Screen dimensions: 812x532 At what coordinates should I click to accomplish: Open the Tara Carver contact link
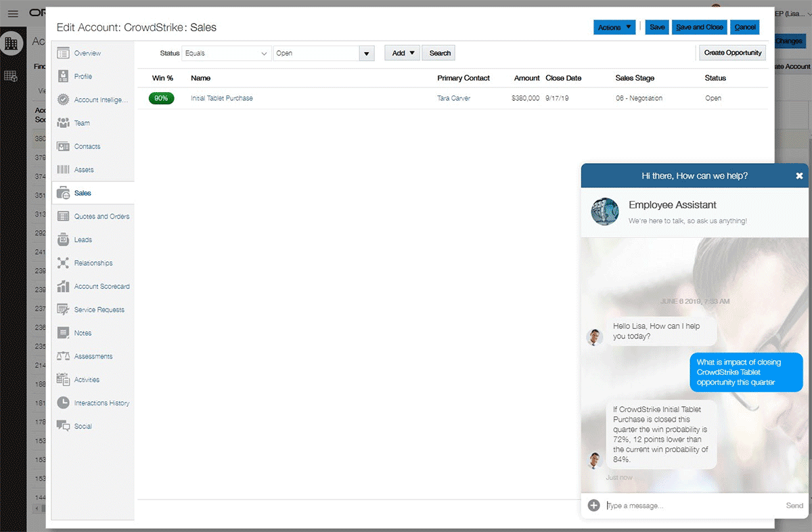453,98
